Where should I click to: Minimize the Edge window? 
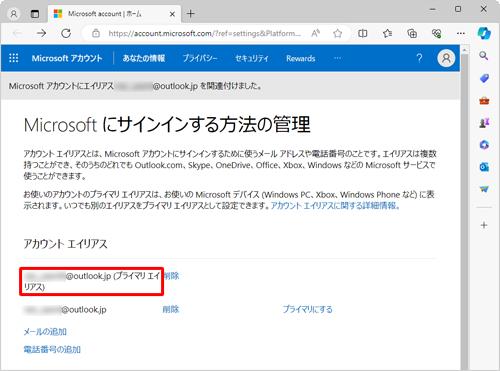point(433,9)
